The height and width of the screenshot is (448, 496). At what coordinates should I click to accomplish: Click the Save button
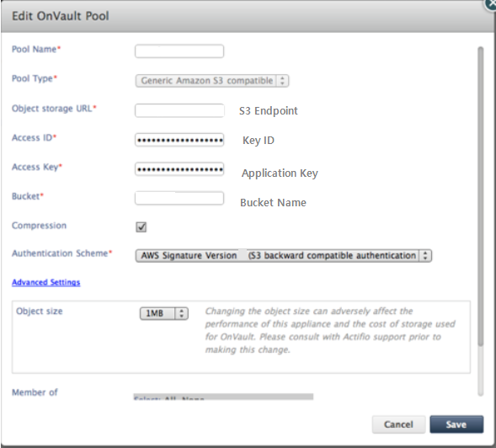pyautogui.click(x=456, y=424)
